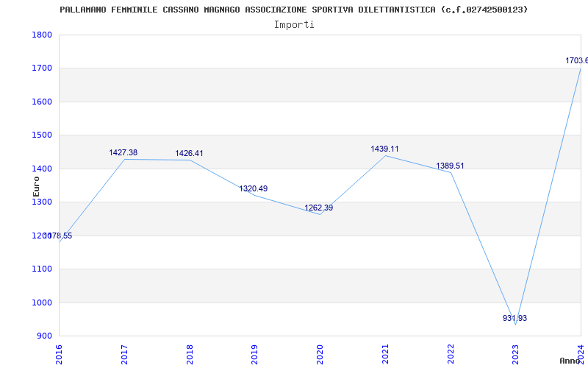The image size is (588, 368).
Task: Select the x-axis year 2017
Action: (124, 354)
